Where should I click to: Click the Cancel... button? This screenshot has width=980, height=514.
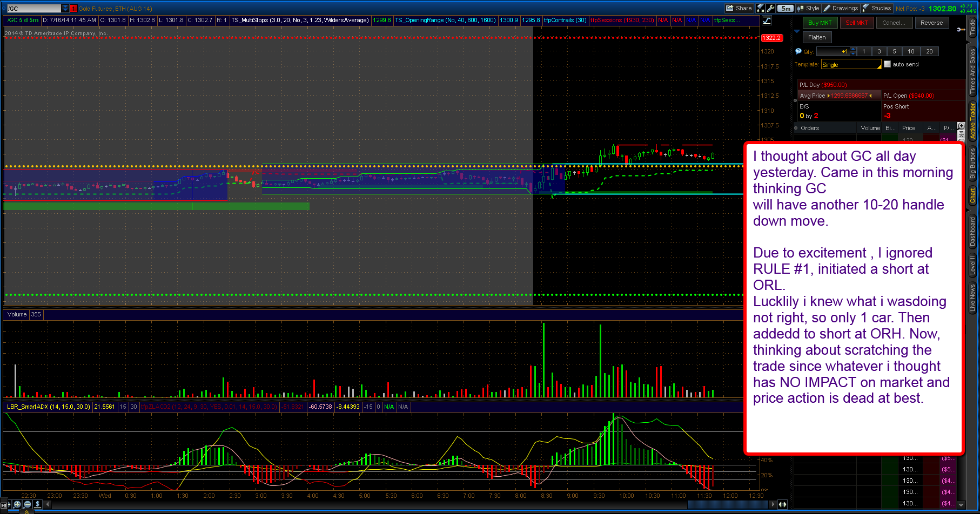pos(894,23)
